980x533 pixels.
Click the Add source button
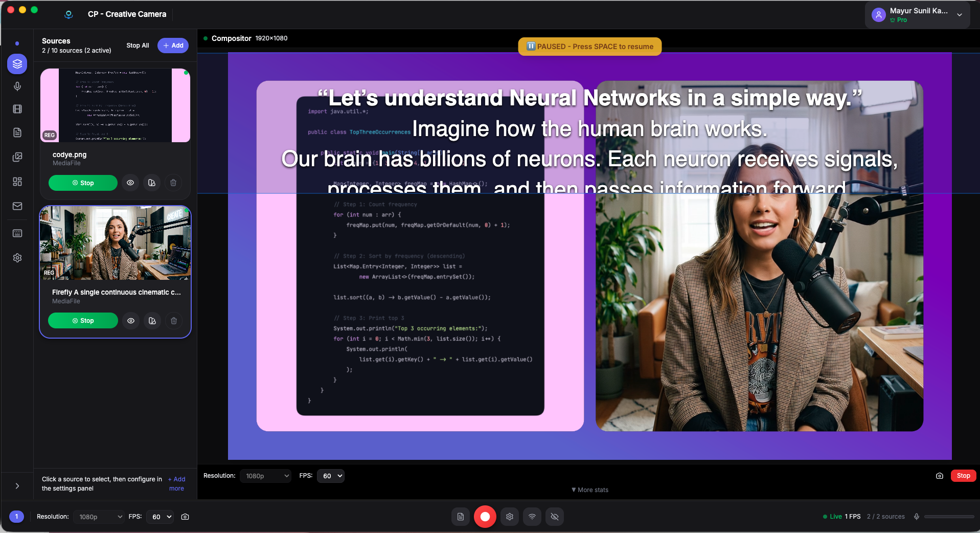pyautogui.click(x=173, y=45)
